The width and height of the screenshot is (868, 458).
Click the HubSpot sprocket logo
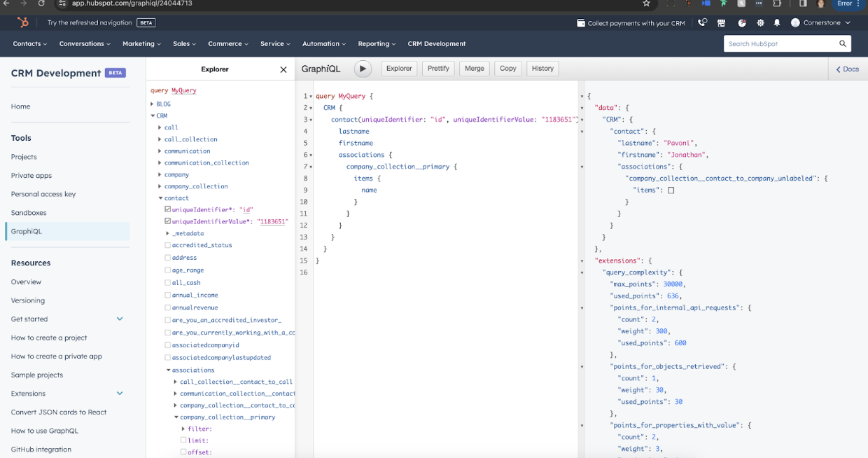[x=23, y=22]
